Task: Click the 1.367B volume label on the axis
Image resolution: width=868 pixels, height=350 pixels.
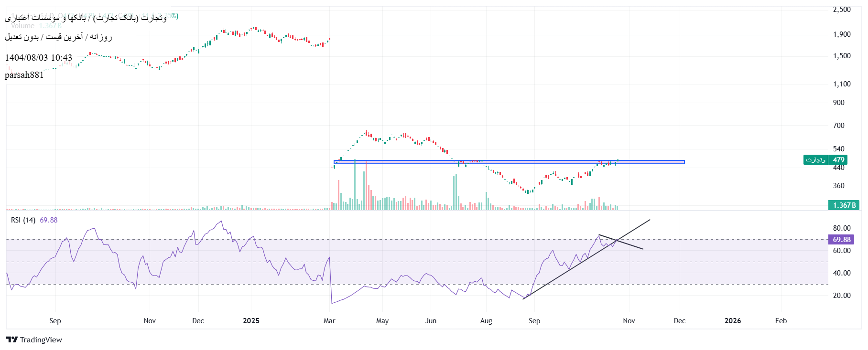Action: (844, 205)
